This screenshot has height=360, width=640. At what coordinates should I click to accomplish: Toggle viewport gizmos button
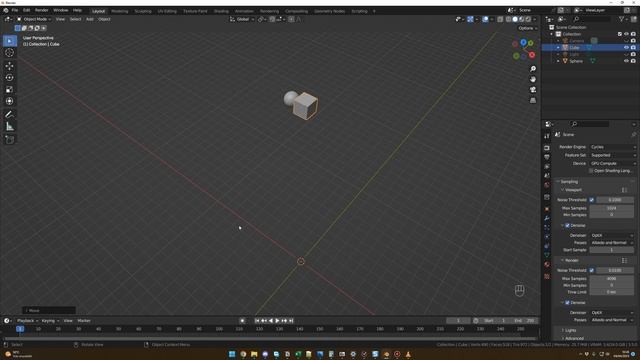pyautogui.click(x=470, y=19)
